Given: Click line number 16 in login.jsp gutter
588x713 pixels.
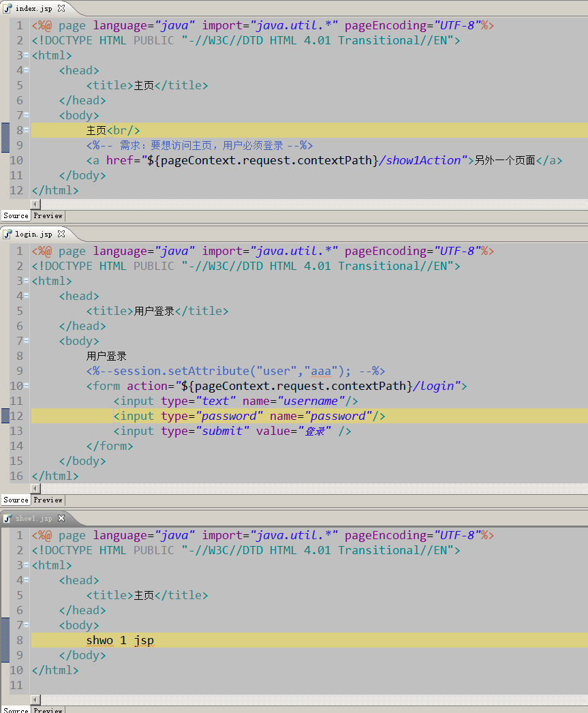Looking at the screenshot, I should [x=16, y=476].
